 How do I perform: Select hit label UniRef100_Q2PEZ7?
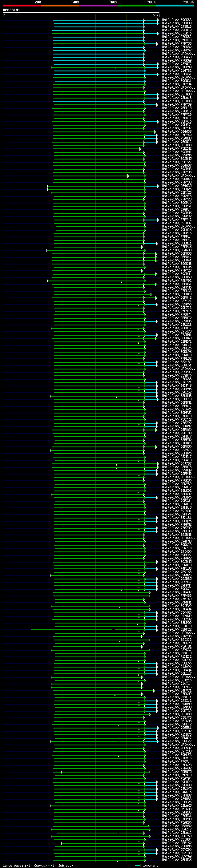point(177,741)
